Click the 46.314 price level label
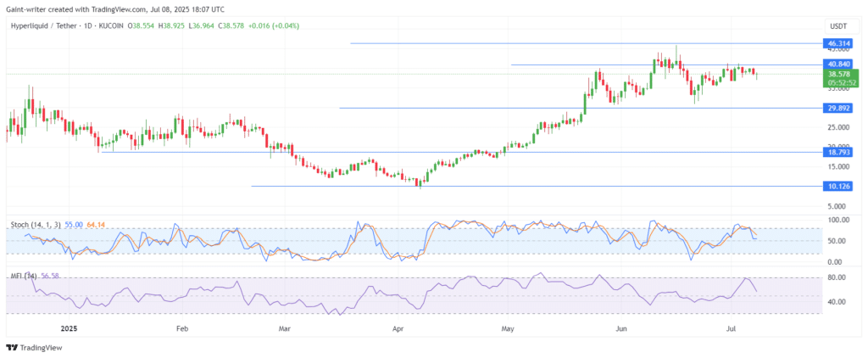868x358 pixels. pyautogui.click(x=837, y=42)
